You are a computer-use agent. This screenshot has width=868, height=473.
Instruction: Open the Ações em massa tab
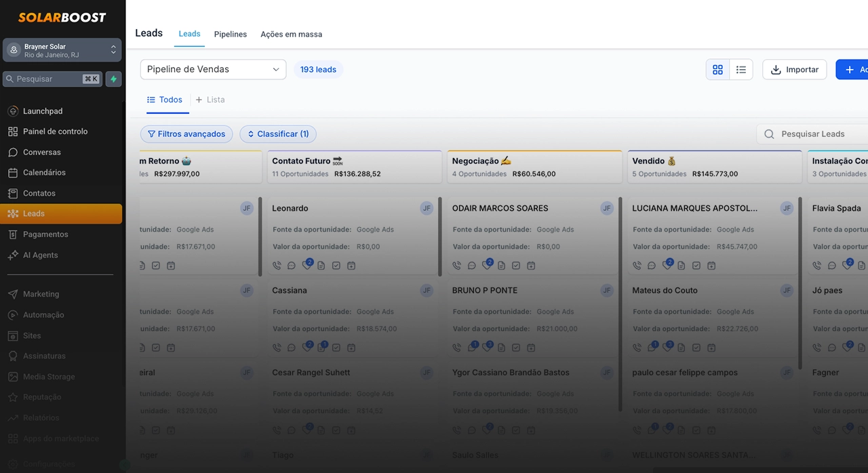(292, 34)
